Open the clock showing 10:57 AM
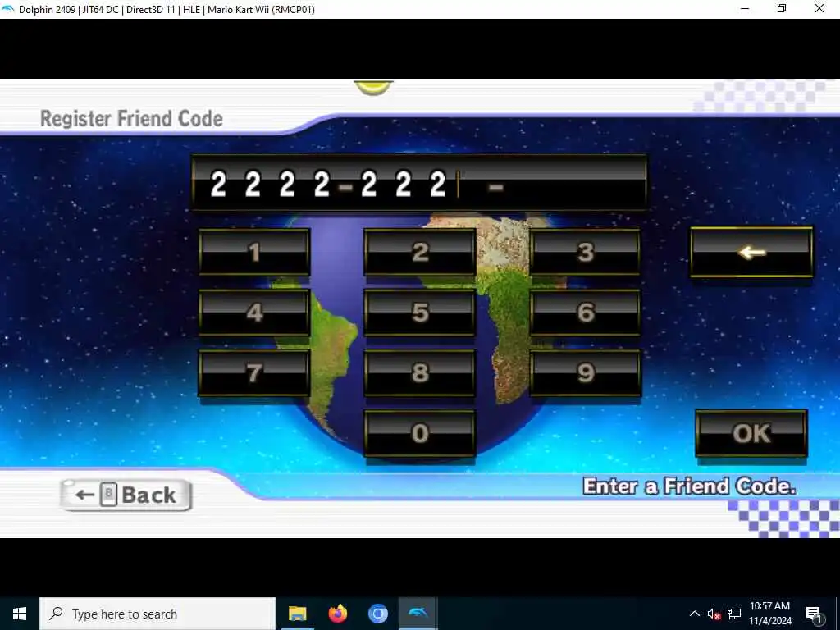This screenshot has height=630, width=840. [x=769, y=614]
